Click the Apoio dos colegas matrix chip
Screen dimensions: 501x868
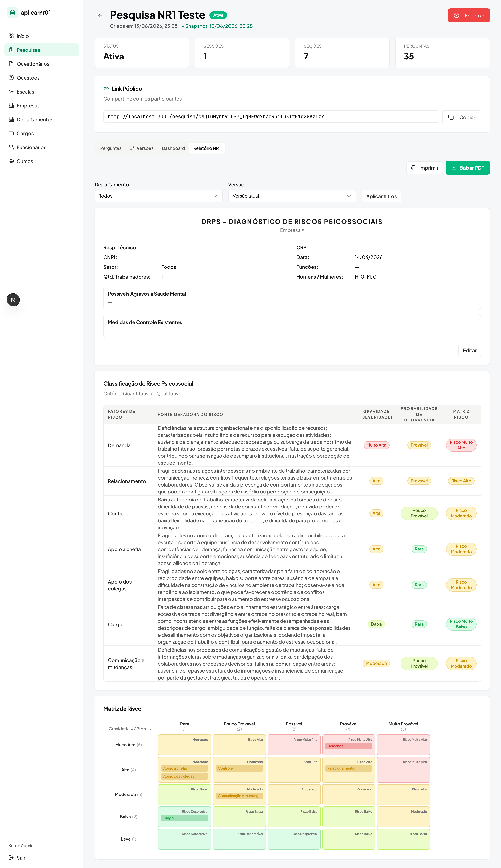click(184, 776)
